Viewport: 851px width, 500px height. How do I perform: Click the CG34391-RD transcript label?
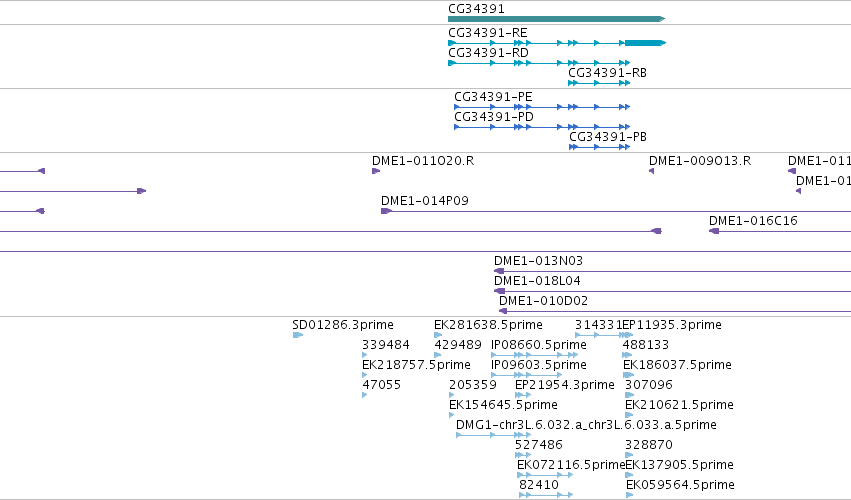[488, 53]
